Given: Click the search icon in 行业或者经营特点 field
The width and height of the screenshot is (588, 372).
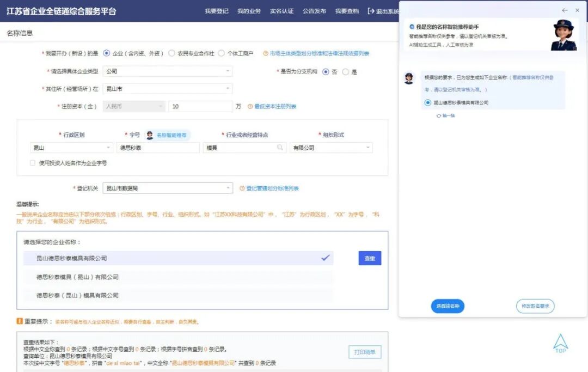Looking at the screenshot, I should coord(280,148).
